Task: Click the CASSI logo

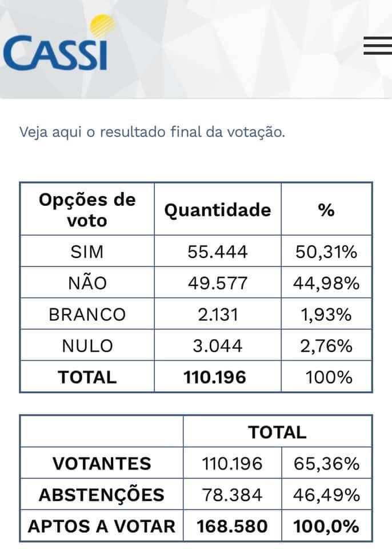Action: (x=59, y=43)
